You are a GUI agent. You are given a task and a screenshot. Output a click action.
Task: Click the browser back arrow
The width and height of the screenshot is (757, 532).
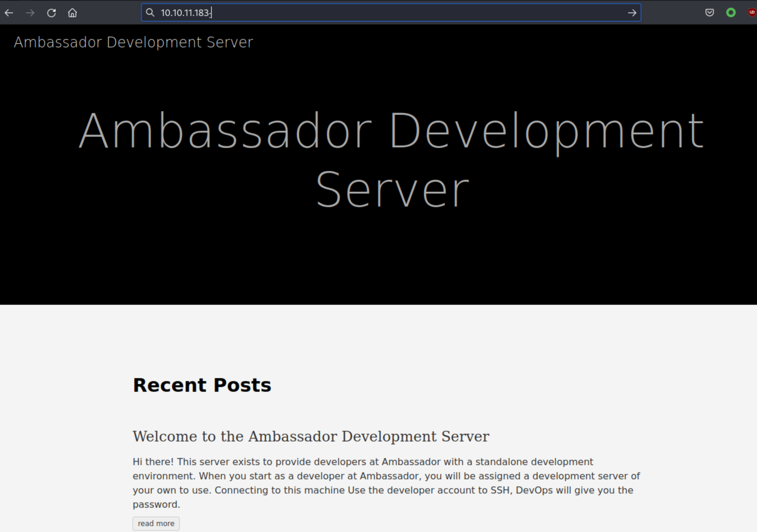(9, 13)
